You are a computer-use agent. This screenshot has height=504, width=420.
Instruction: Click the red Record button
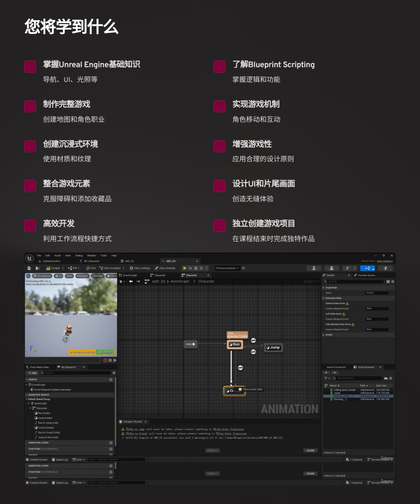coord(105,360)
